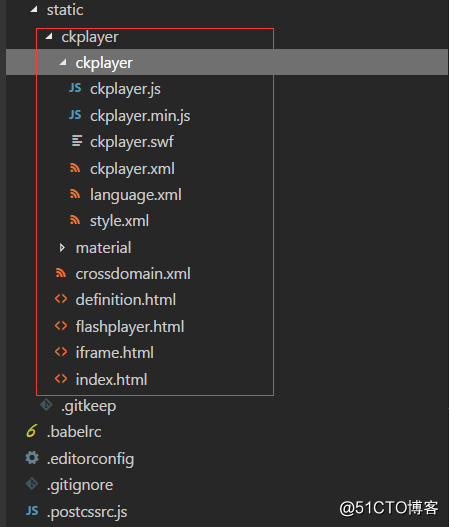Open definition.html file
The height and width of the screenshot is (527, 449).
click(x=126, y=300)
